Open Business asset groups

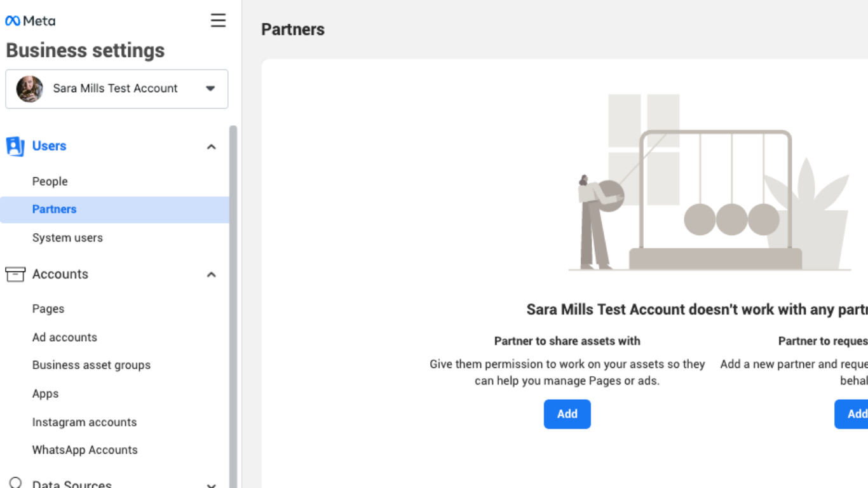pyautogui.click(x=92, y=365)
